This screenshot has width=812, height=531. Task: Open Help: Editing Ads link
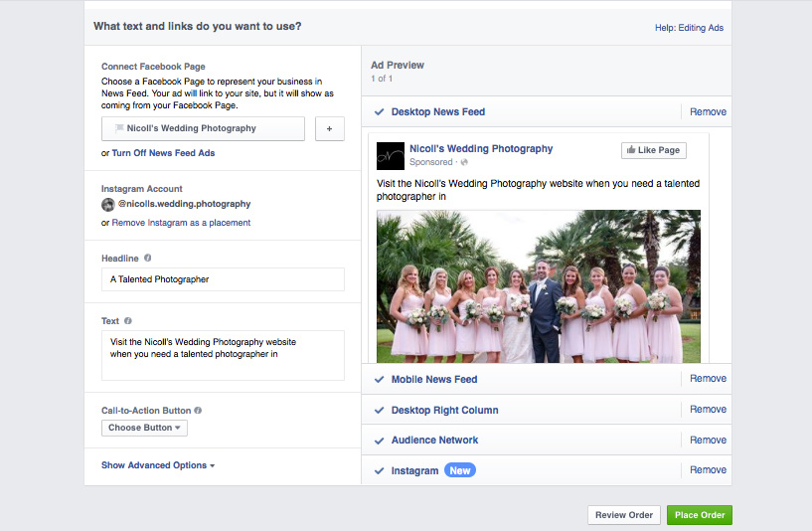click(690, 28)
